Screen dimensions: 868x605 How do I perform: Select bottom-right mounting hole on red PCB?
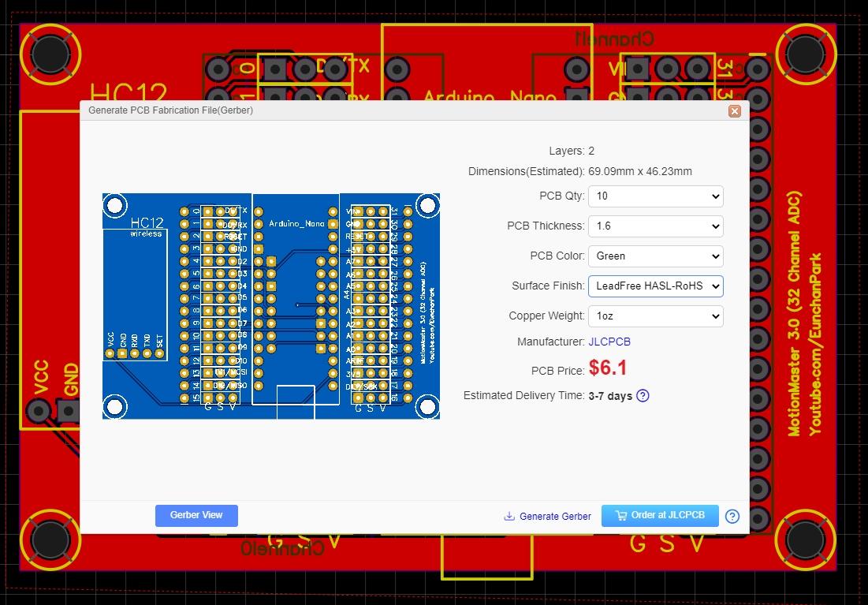pyautogui.click(x=806, y=540)
